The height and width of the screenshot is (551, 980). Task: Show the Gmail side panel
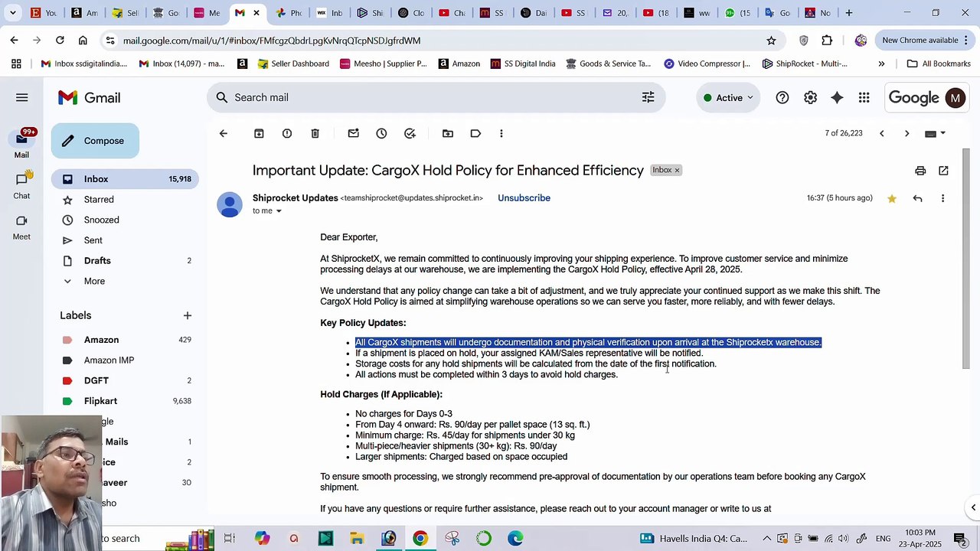973,507
